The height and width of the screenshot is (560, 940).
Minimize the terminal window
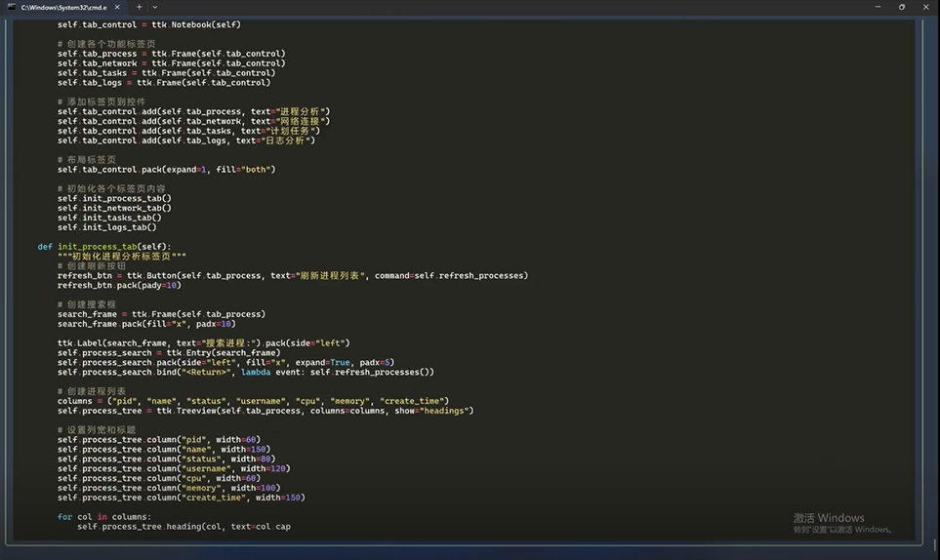878,7
